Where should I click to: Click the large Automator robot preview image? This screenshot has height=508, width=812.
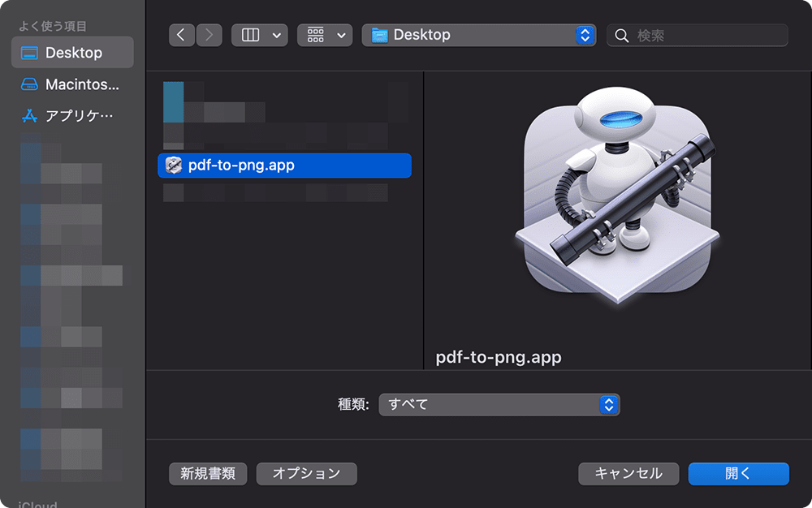618,195
